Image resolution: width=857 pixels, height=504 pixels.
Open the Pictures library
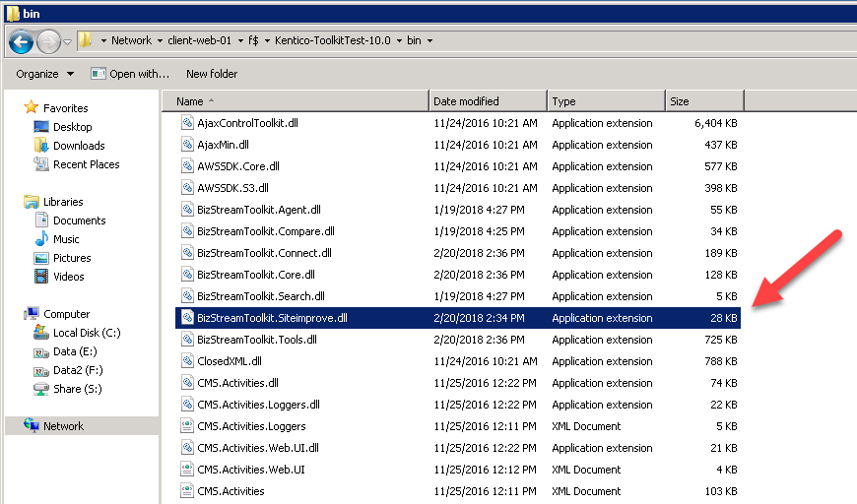pos(72,258)
